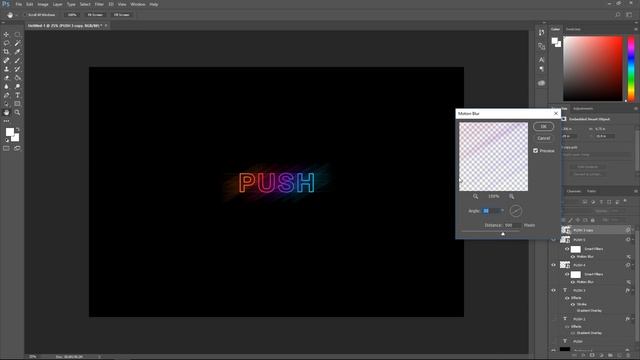The image size is (640, 360).
Task: Toggle Effects visibility on PUSH 3
Action: click(567, 298)
